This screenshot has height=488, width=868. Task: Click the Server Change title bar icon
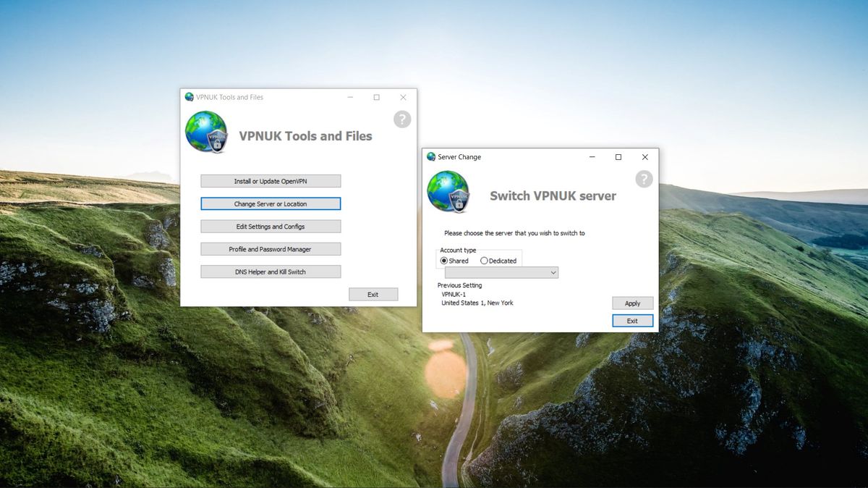(430, 157)
